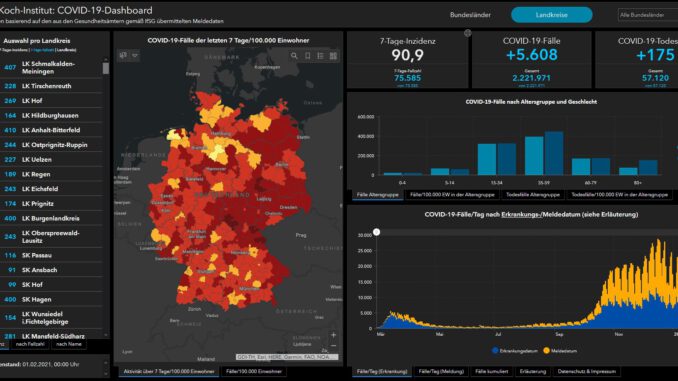678x381 pixels.
Task: Select LK Ostprignitz-Ruppin row
Action: click(51, 145)
